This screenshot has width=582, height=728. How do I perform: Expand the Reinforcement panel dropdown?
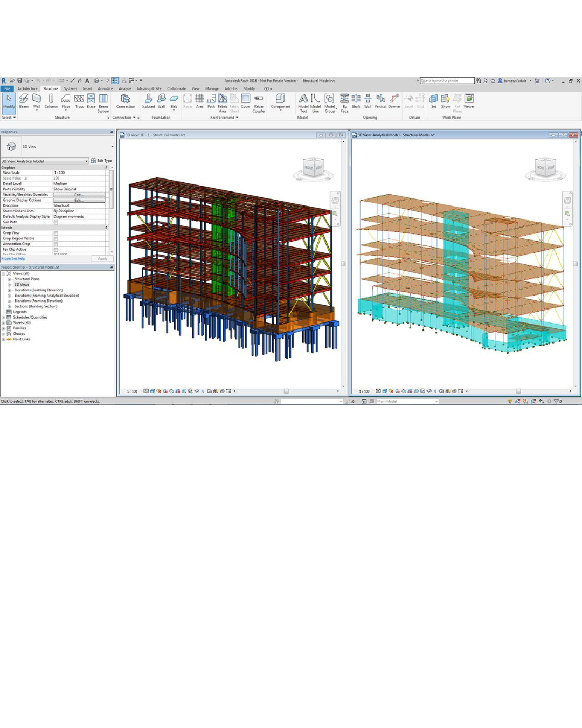pos(224,118)
